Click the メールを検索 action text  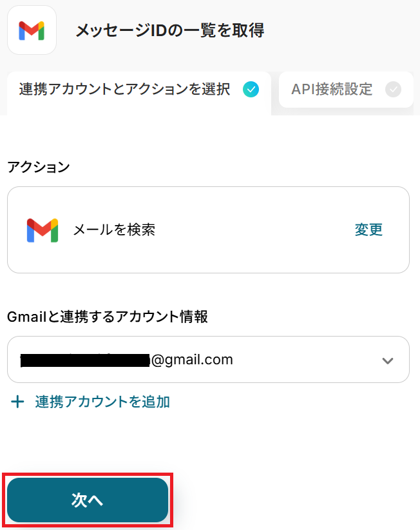coord(114,230)
